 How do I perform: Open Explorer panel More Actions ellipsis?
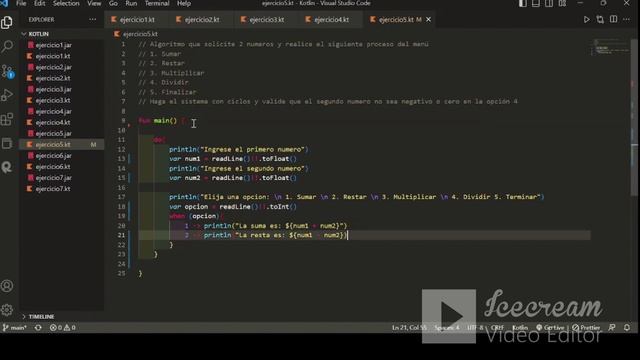[x=93, y=20]
